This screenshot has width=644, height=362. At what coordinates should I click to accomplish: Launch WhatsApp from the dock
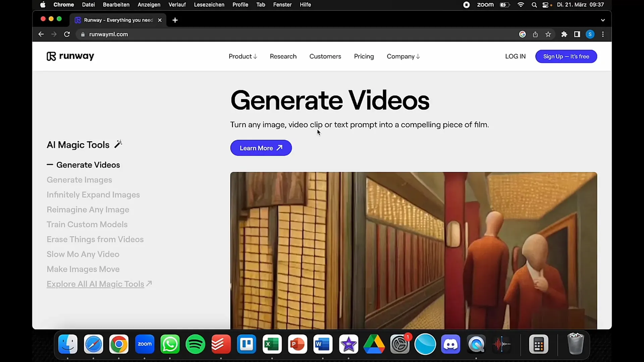pyautogui.click(x=170, y=344)
